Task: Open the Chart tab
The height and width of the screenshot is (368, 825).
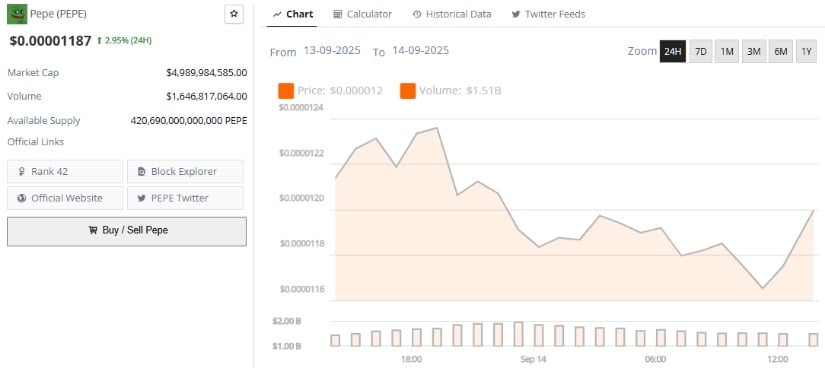Action: 293,14
